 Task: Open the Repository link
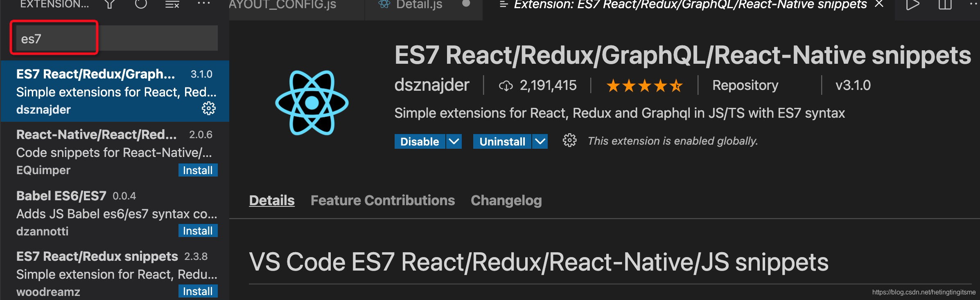[x=745, y=85]
